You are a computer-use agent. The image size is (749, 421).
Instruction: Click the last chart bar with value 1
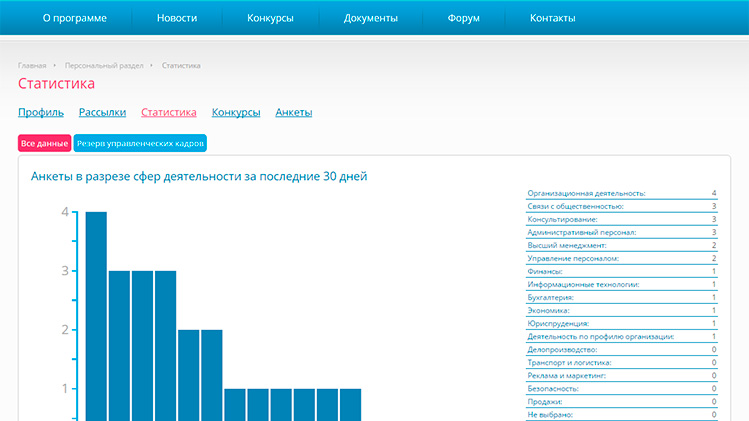351,405
